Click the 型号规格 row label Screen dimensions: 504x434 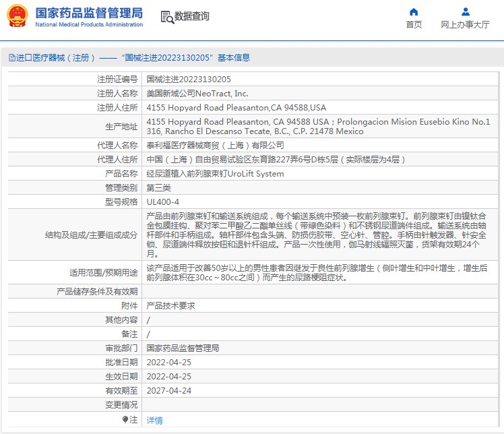click(121, 202)
